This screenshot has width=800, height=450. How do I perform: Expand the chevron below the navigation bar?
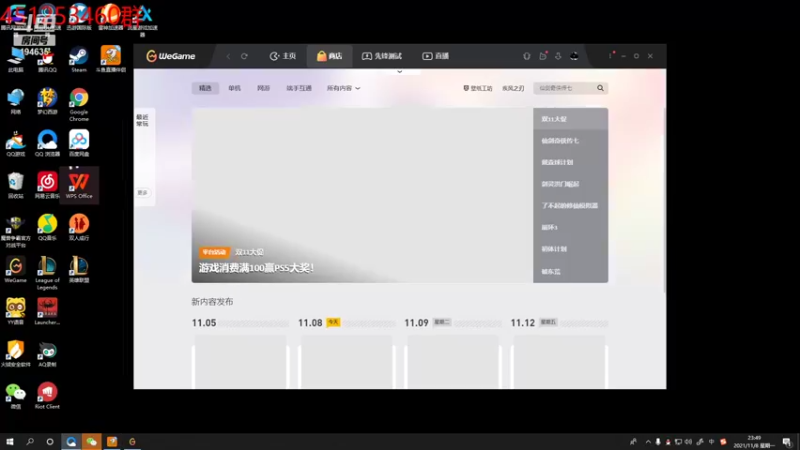(399, 72)
